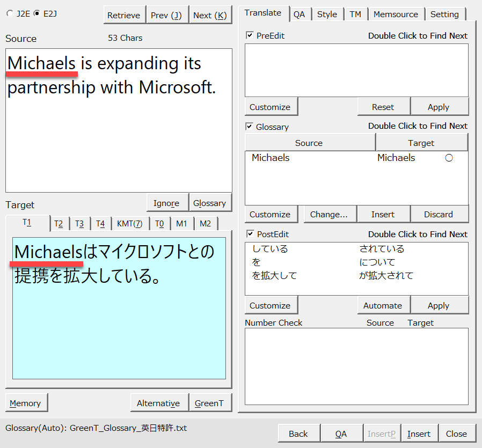Open the Memsource tab
This screenshot has height=448, width=482.
(397, 14)
